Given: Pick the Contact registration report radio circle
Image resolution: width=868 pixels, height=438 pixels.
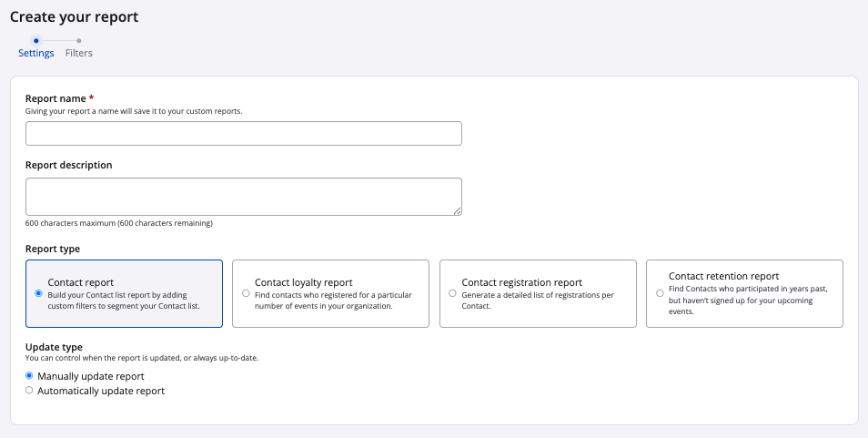Looking at the screenshot, I should click(452, 293).
